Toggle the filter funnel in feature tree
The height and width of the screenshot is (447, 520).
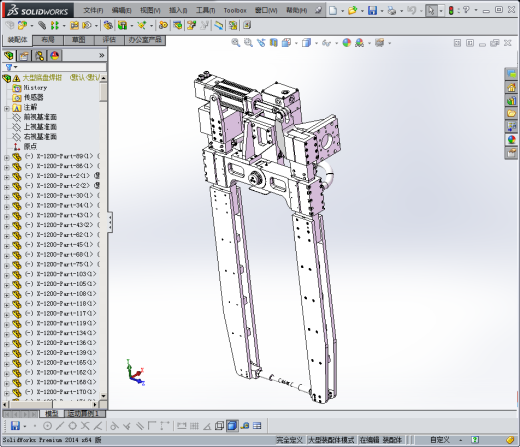[9, 67]
